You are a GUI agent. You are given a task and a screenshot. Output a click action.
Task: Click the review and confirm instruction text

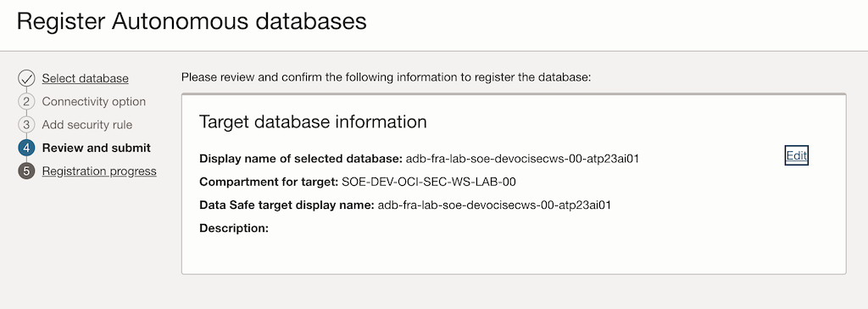[x=387, y=77]
